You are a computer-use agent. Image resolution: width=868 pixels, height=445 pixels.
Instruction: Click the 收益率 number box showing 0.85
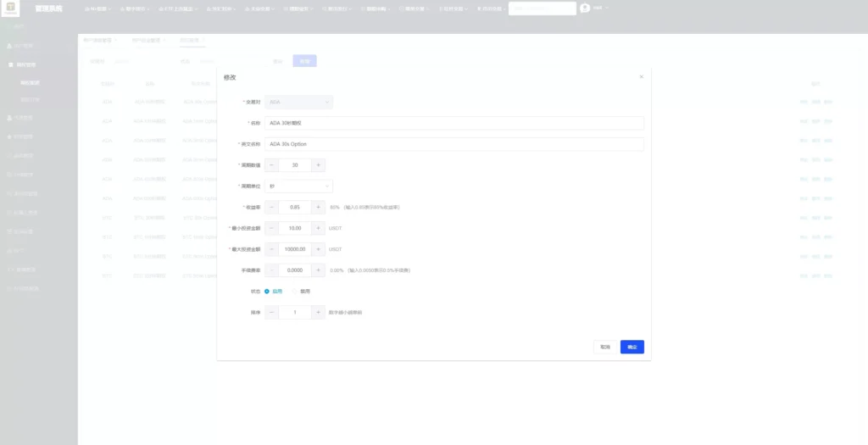(295, 207)
